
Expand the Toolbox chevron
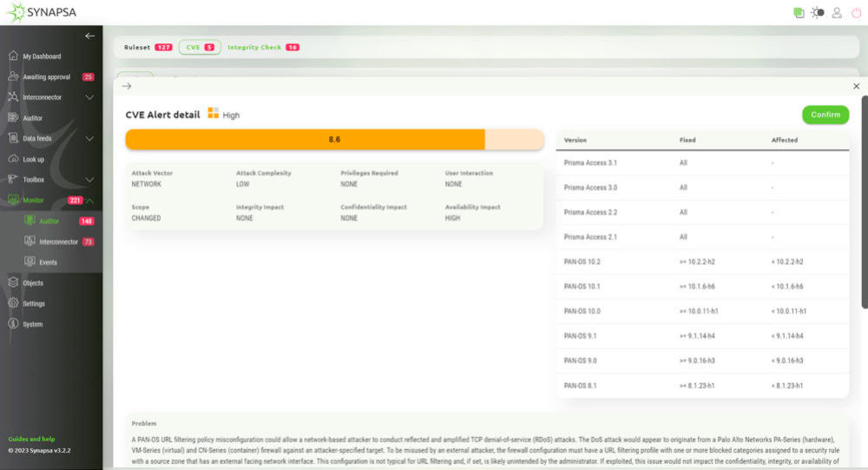pos(89,180)
